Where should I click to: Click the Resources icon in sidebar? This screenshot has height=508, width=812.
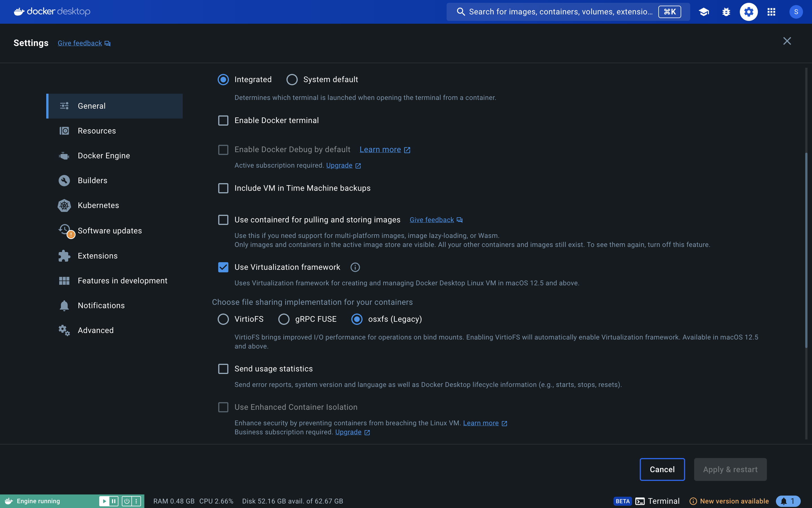click(x=64, y=131)
